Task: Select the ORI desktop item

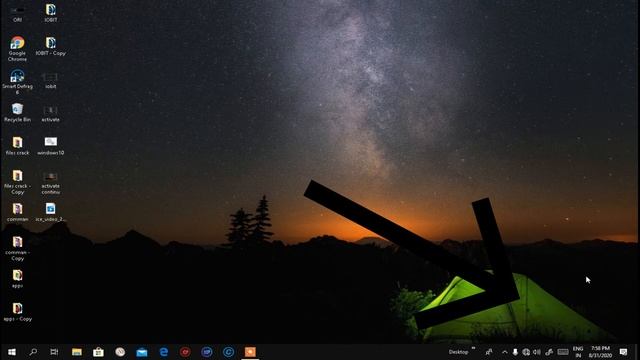Action: coord(17,13)
